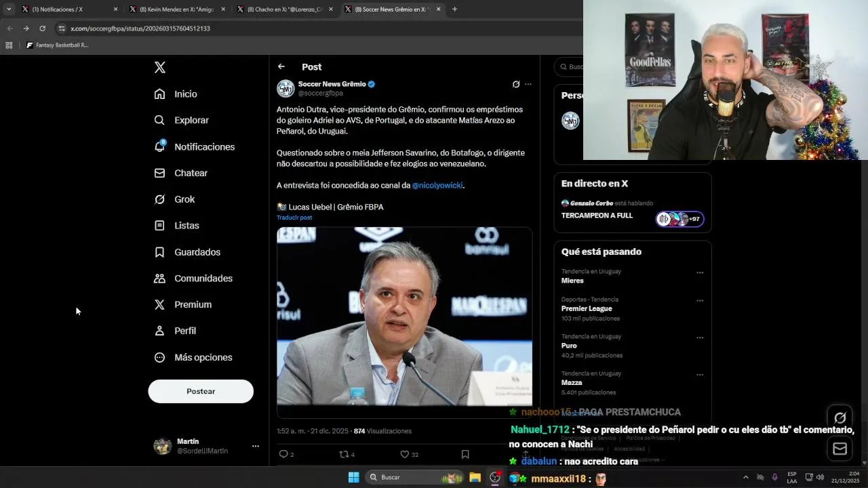Click the X logo in sidebar

tap(160, 67)
